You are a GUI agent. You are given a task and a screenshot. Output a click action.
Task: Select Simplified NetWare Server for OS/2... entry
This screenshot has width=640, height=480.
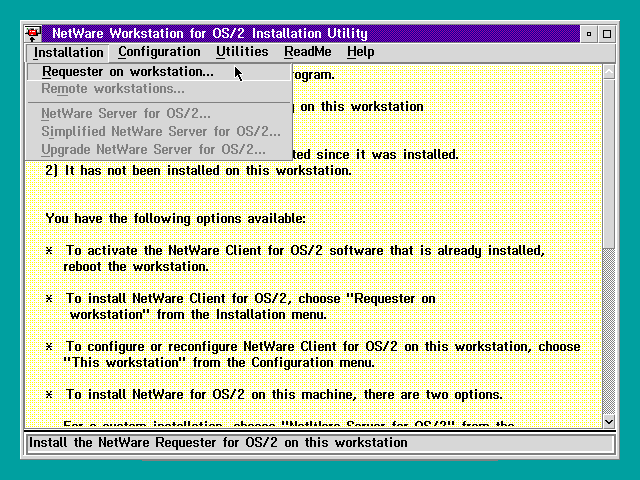pos(159,131)
